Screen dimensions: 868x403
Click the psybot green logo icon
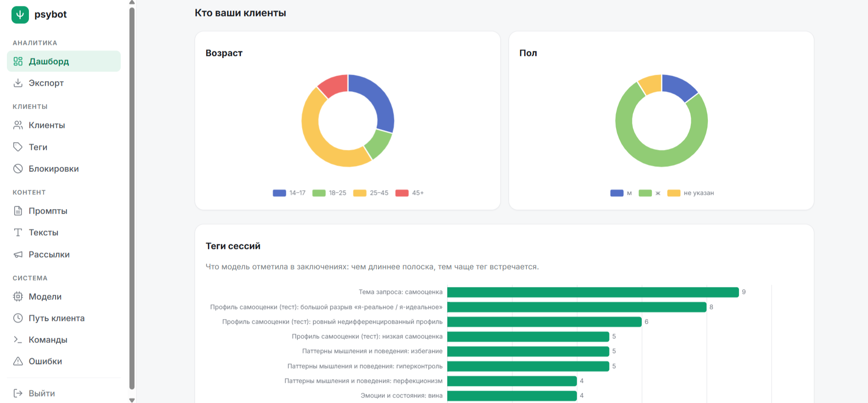20,15
